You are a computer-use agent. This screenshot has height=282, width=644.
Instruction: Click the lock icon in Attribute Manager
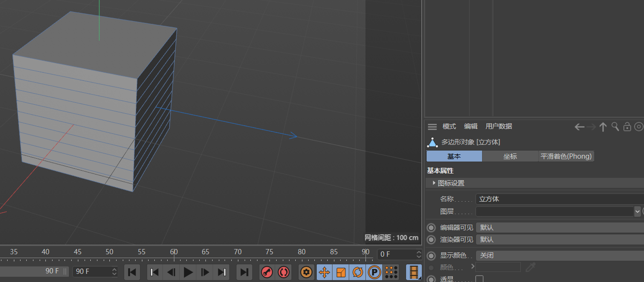coord(627,127)
